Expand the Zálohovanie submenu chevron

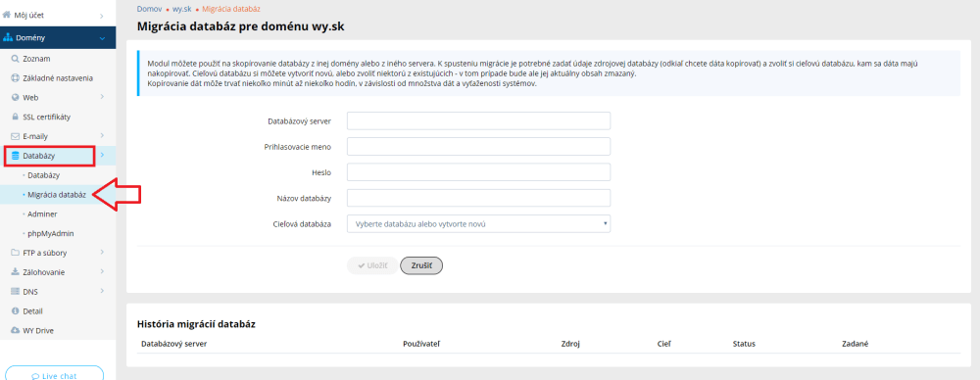point(102,272)
